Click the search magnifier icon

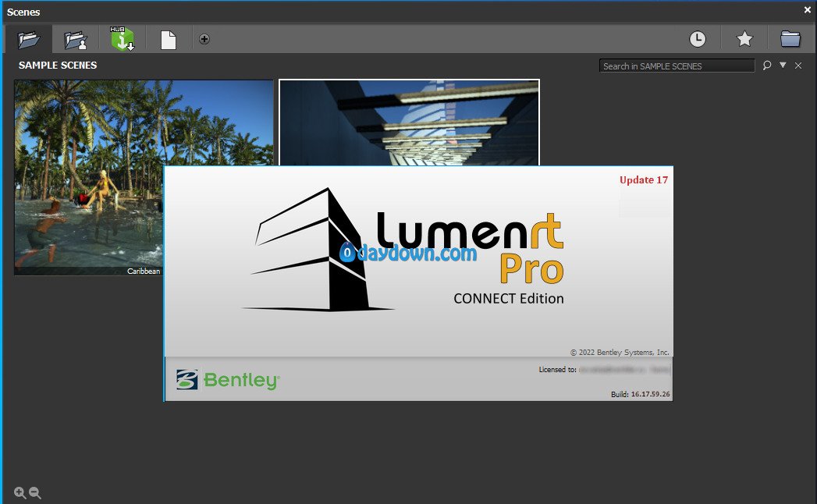[x=766, y=66]
